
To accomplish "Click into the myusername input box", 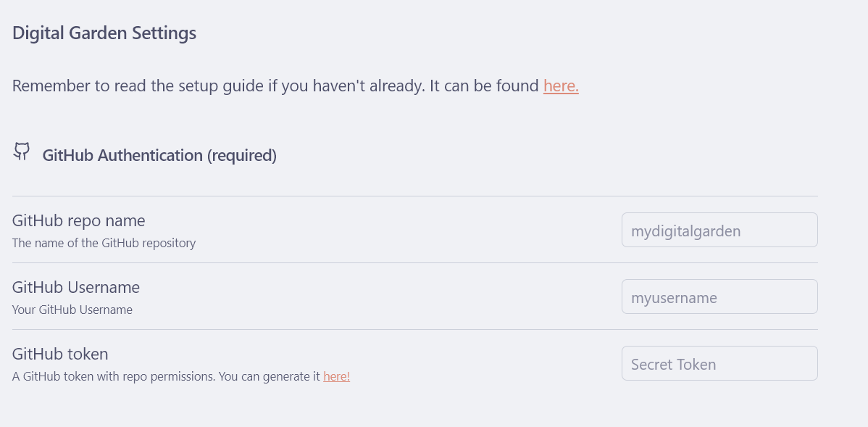I will pyautogui.click(x=719, y=297).
